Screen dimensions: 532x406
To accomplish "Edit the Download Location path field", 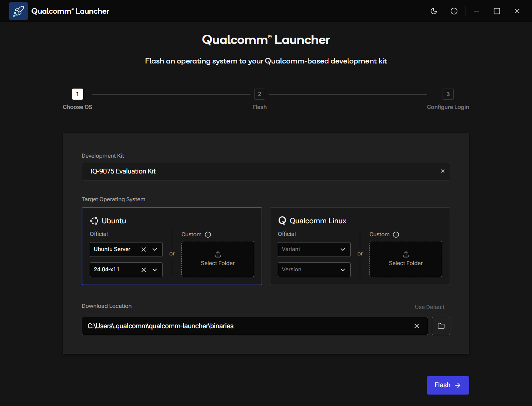I will (x=255, y=326).
